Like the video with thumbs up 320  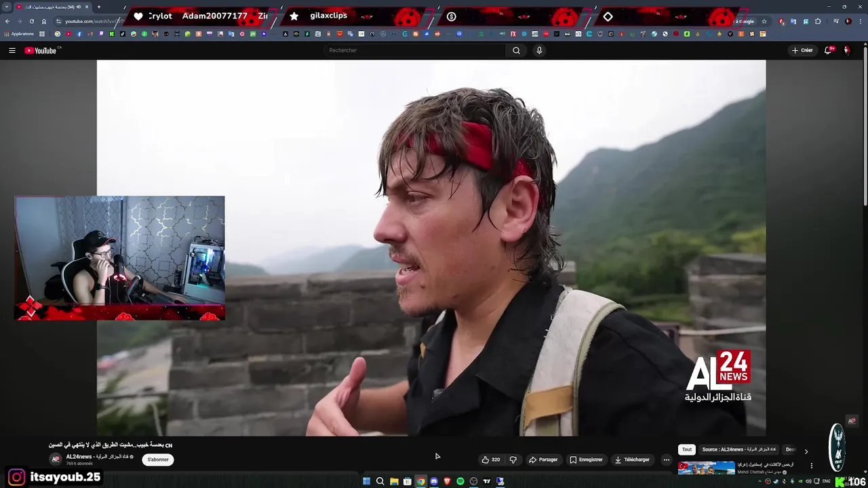click(491, 460)
